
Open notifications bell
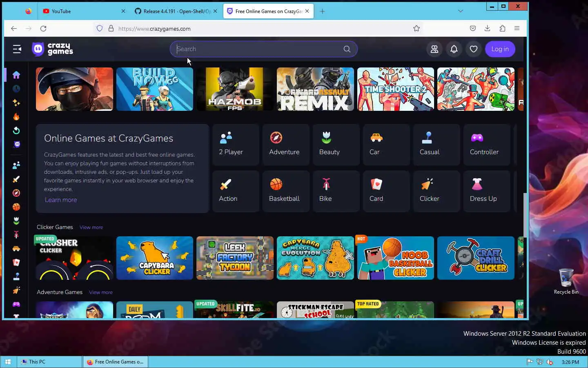pos(454,49)
